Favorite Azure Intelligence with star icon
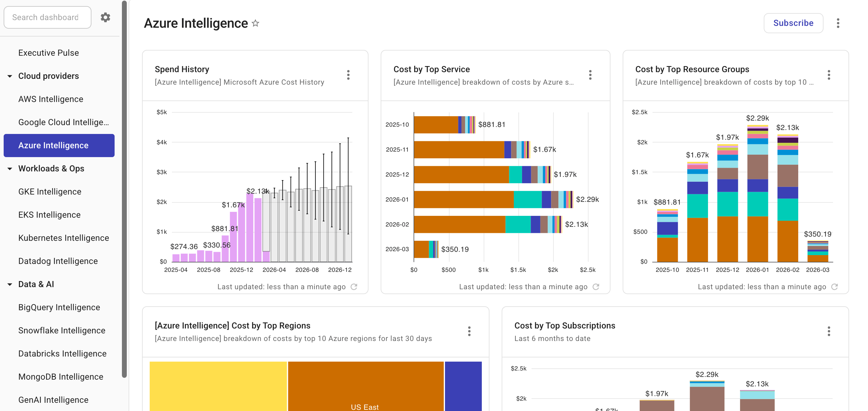Screen dimensions: 868x411 255,23
